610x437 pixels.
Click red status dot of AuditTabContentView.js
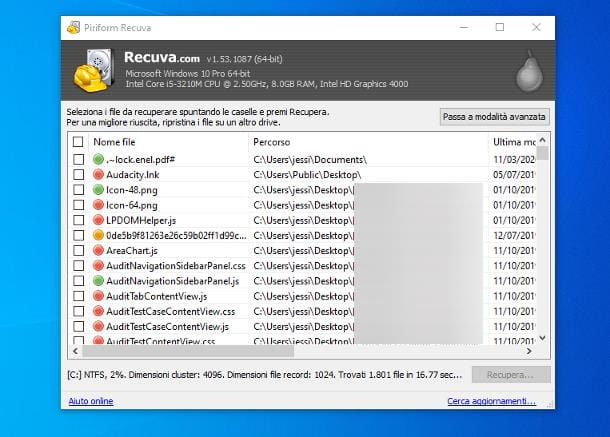click(x=98, y=296)
